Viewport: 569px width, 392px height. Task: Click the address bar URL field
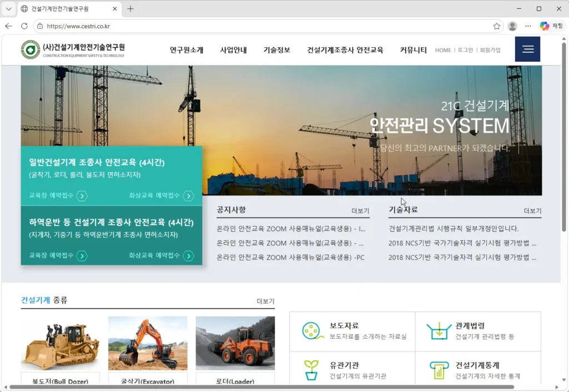[268, 26]
